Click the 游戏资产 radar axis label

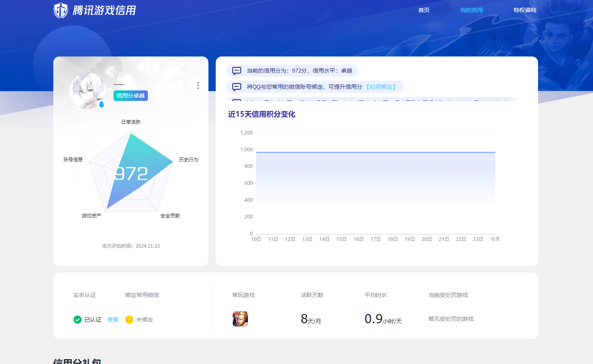point(91,216)
